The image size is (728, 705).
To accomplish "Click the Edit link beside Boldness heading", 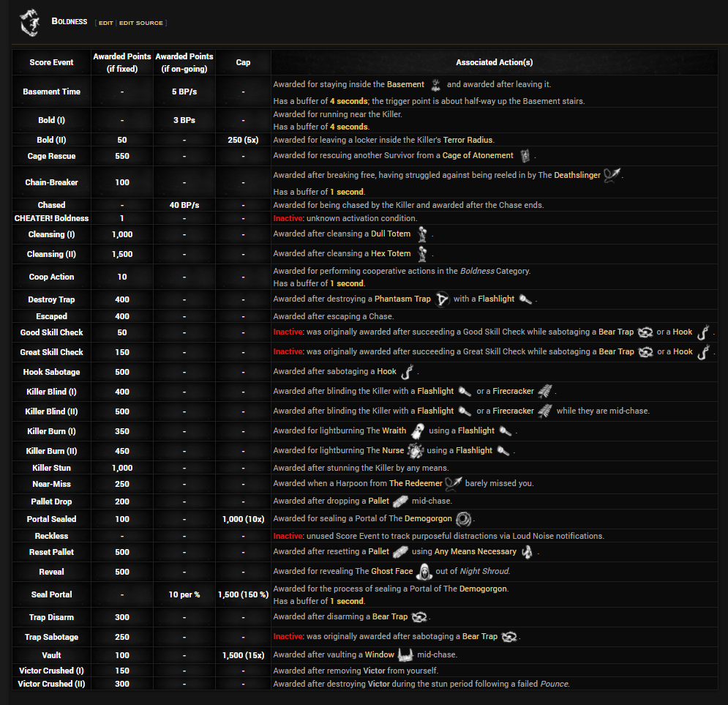I will pyautogui.click(x=106, y=23).
